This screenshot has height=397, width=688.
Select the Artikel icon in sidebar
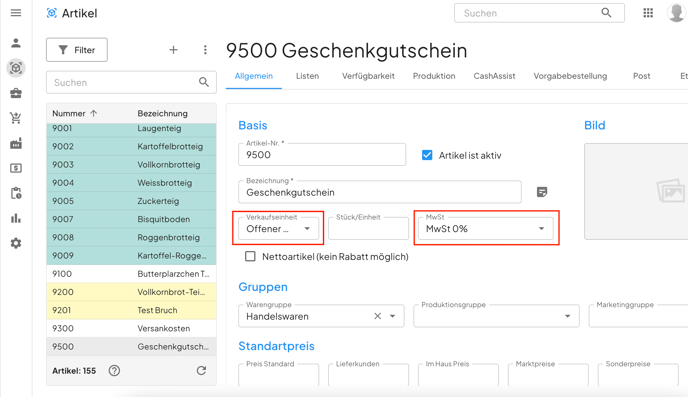point(16,68)
